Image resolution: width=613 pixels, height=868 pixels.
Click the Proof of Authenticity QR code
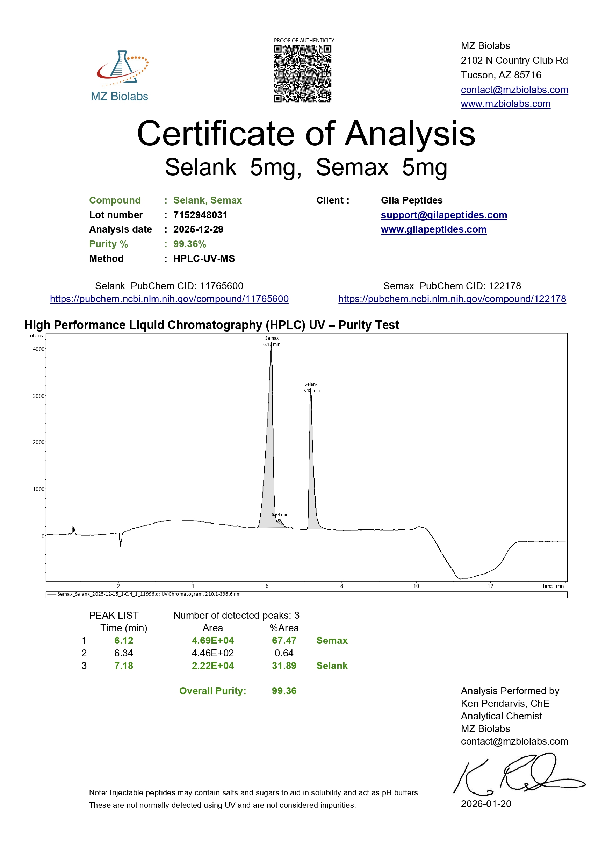(x=302, y=74)
